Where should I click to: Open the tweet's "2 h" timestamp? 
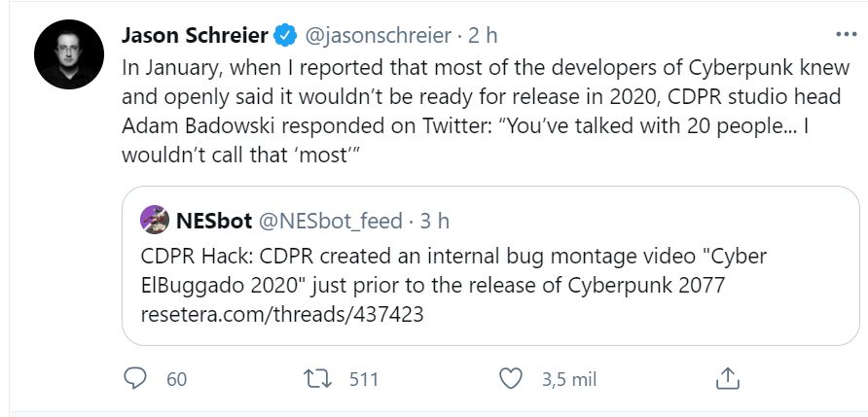click(x=483, y=36)
